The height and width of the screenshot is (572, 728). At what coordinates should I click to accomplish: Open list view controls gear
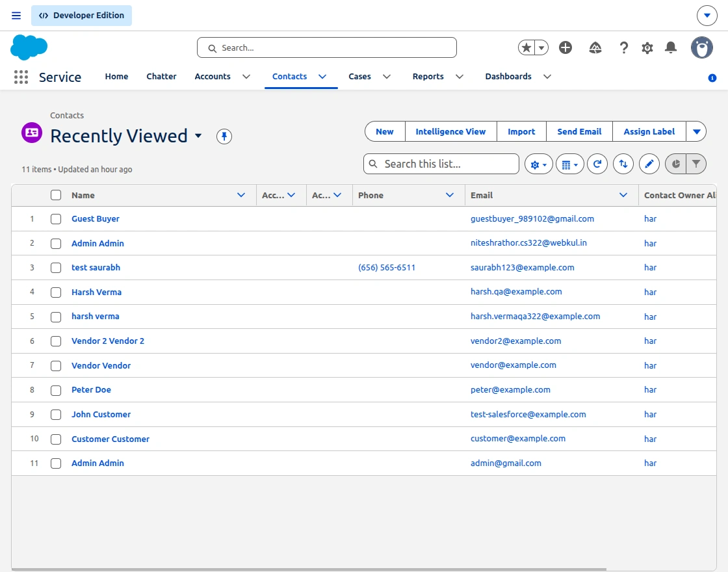539,164
